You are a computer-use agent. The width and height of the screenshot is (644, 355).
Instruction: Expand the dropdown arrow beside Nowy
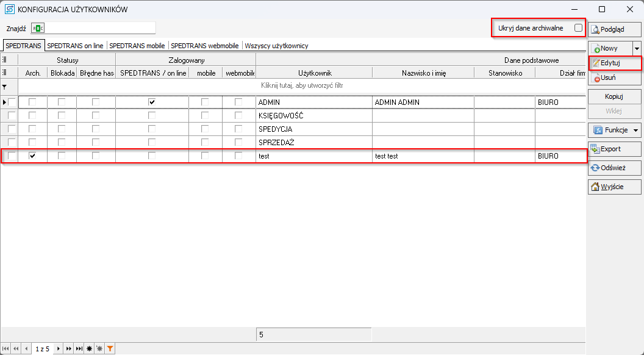tap(637, 48)
